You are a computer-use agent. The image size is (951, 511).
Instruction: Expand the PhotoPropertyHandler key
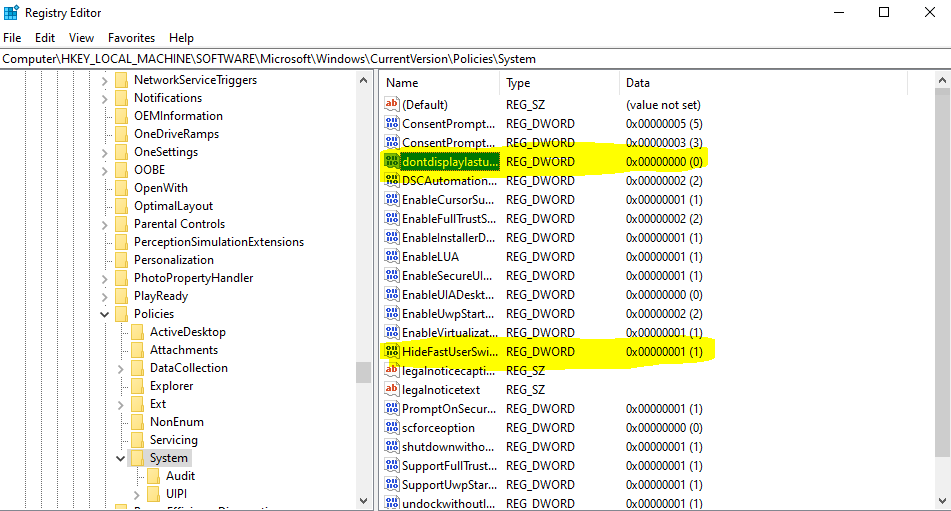104,279
